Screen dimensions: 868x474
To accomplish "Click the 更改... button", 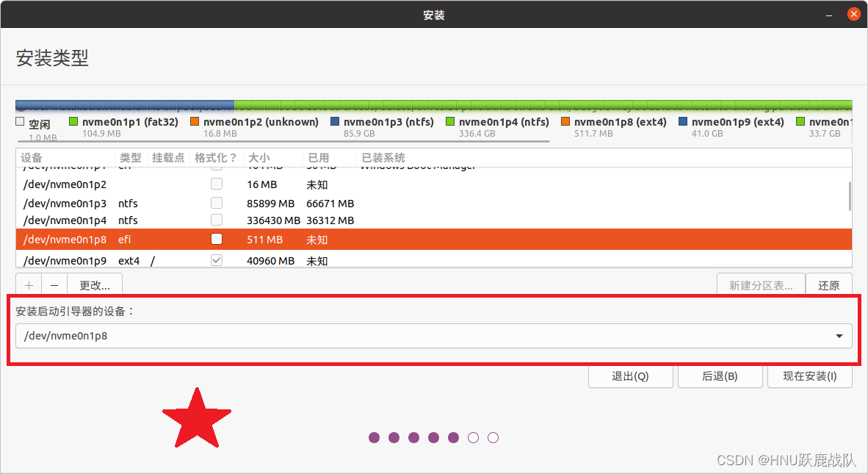I will pos(95,285).
